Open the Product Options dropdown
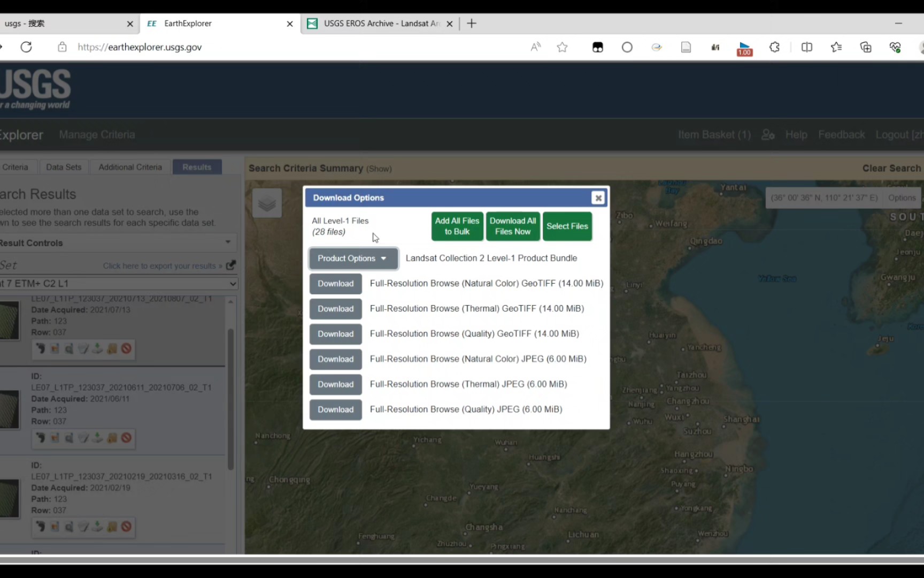Screen dimensions: 924x578 pos(353,258)
